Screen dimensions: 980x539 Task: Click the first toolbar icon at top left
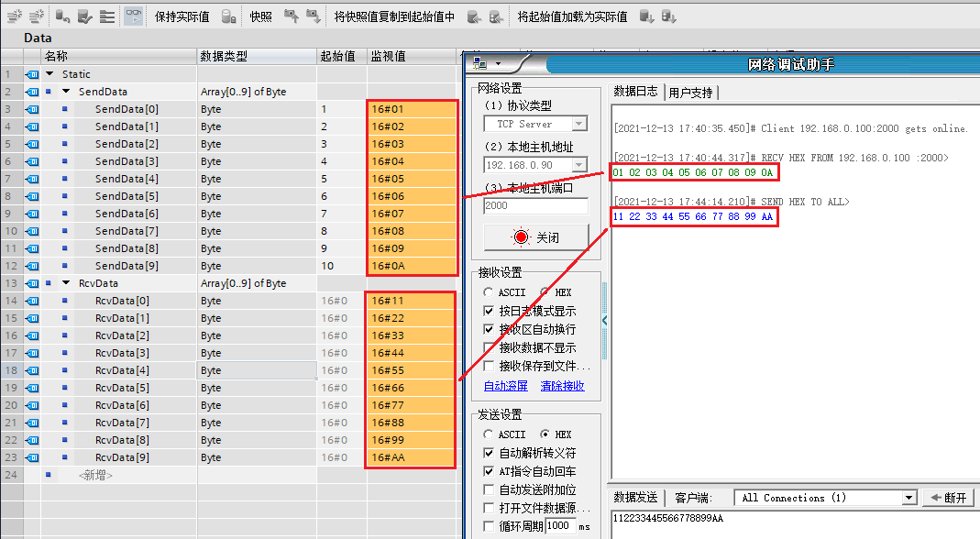[15, 16]
